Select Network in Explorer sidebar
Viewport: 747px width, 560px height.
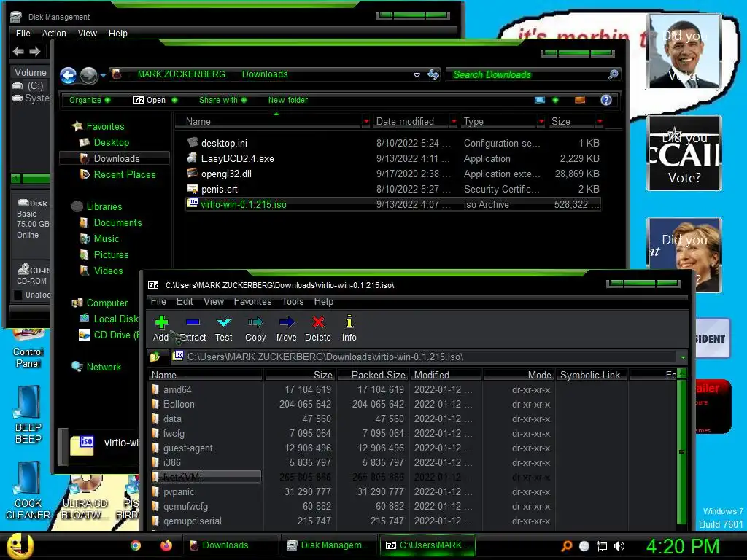pyautogui.click(x=104, y=367)
